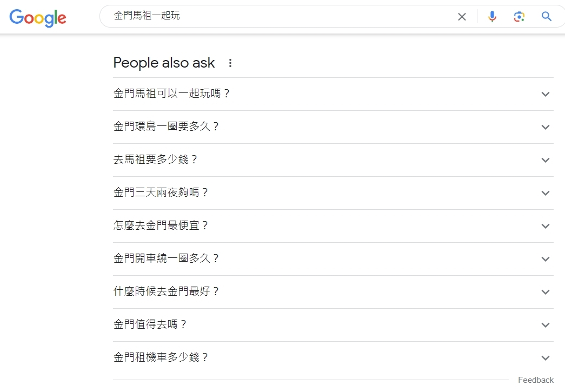Open the question text 金門值得去嗎？
Image resolution: width=565 pixels, height=392 pixels.
pyautogui.click(x=150, y=324)
